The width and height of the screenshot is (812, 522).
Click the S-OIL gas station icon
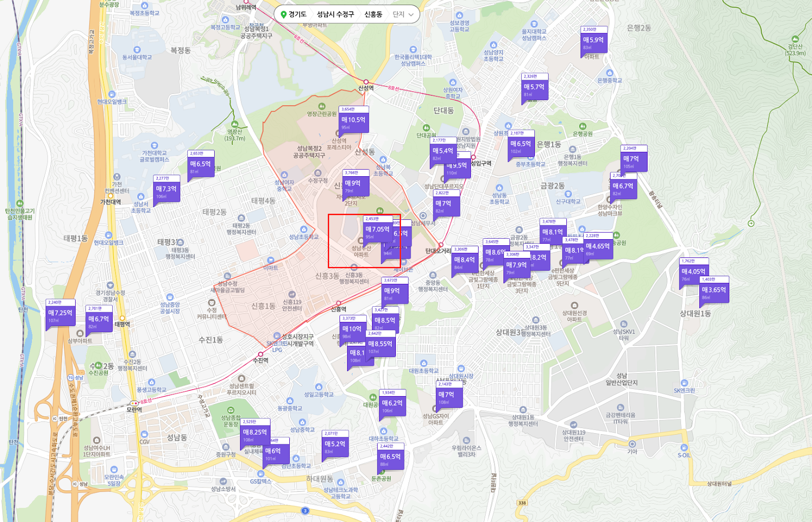coord(684,448)
